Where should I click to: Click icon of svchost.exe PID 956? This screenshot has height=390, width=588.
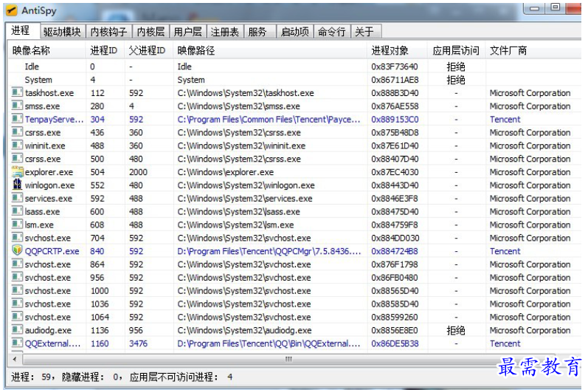click(x=17, y=277)
